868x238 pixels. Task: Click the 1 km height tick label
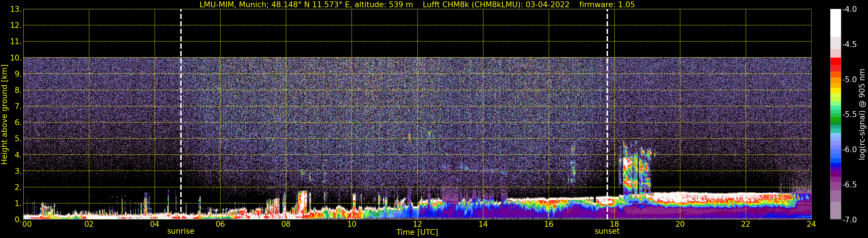coord(18,204)
